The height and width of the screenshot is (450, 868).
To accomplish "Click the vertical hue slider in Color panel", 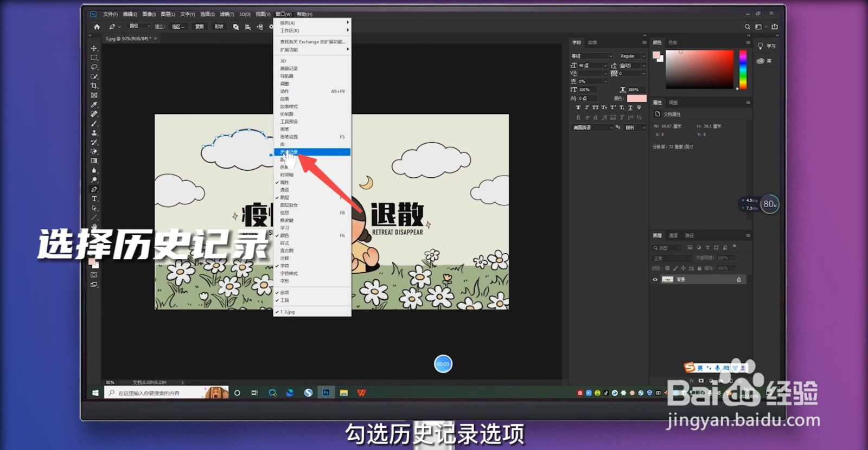I will coord(743,69).
